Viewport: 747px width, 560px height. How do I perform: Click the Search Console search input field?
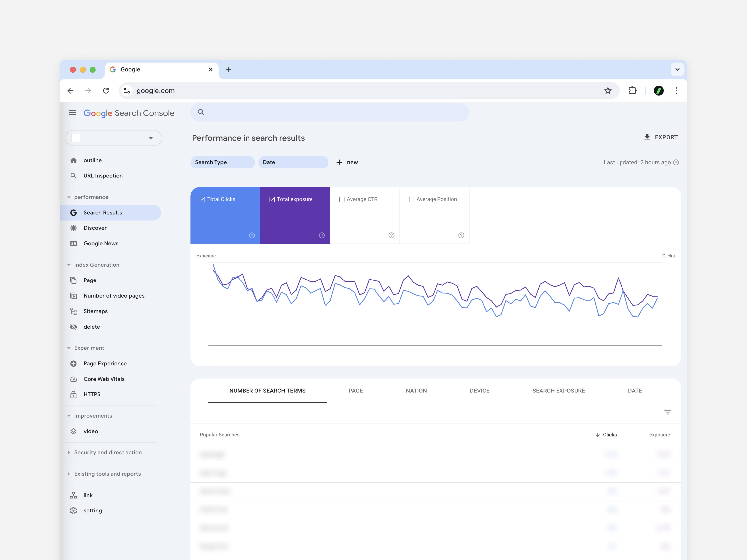click(330, 112)
